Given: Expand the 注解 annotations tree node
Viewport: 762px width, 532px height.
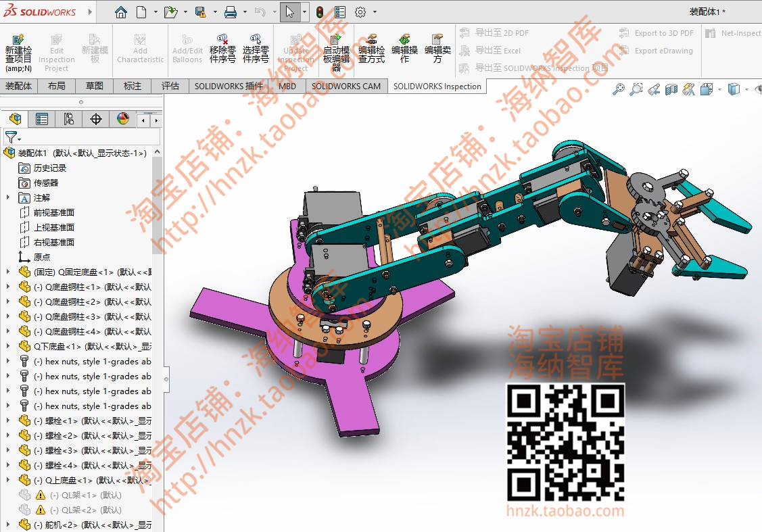Looking at the screenshot, I should coord(8,198).
